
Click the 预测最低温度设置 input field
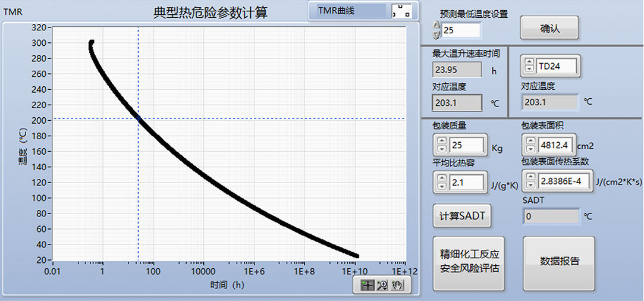[x=460, y=30]
